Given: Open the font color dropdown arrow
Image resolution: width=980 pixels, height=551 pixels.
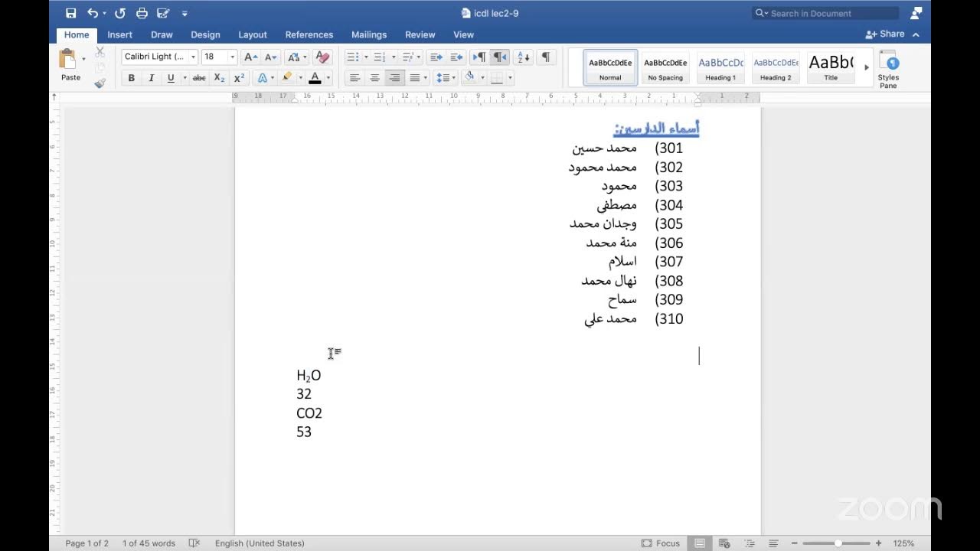Looking at the screenshot, I should tap(328, 78).
